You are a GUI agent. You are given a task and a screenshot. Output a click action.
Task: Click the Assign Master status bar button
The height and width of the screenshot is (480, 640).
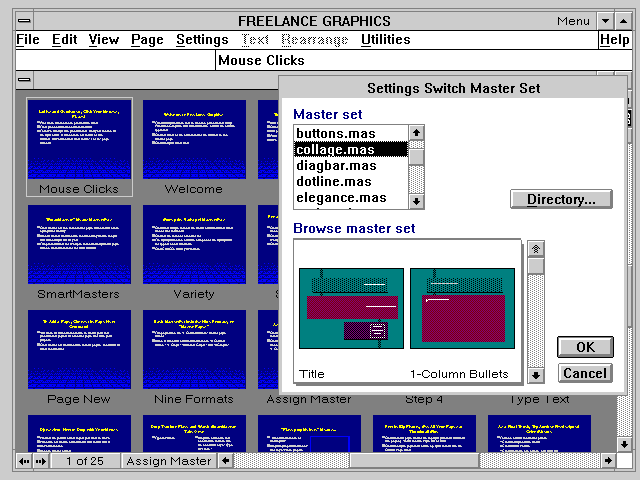pos(169,461)
